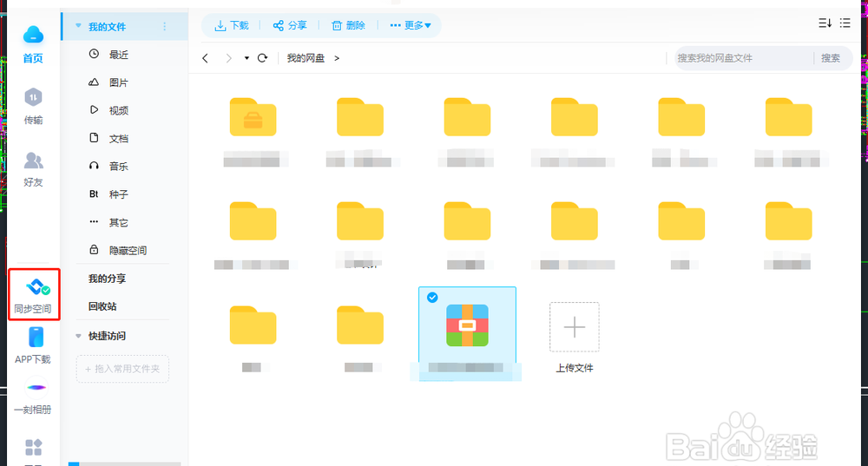Open the APP下载 page
Screen dimensions: 868x466
coord(33,345)
